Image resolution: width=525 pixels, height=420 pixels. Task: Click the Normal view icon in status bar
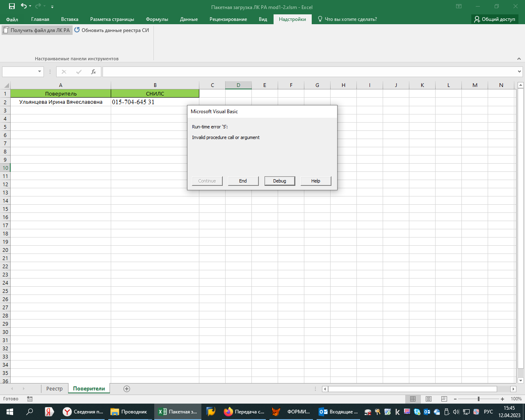(x=413, y=399)
